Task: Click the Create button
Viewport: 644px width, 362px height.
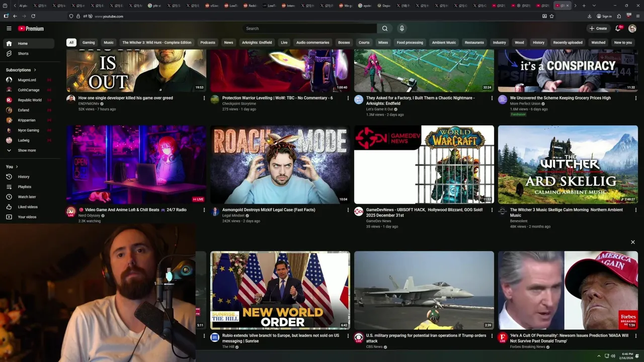Action: click(x=598, y=29)
